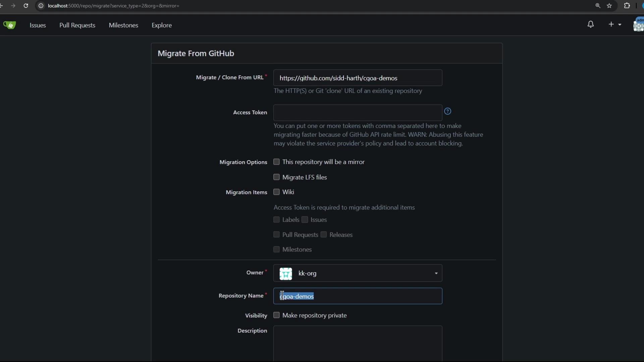This screenshot has height=362, width=644.
Task: Check Migrate LFS files
Action: click(276, 177)
